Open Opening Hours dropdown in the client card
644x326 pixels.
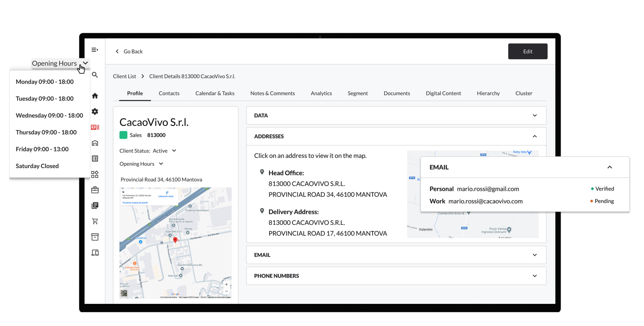(141, 164)
